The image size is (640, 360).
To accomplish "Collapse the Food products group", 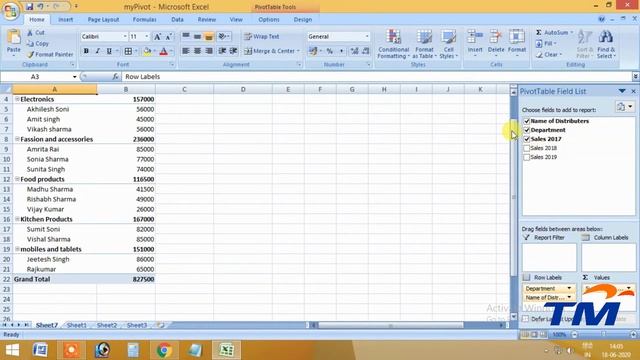I will 17,179.
